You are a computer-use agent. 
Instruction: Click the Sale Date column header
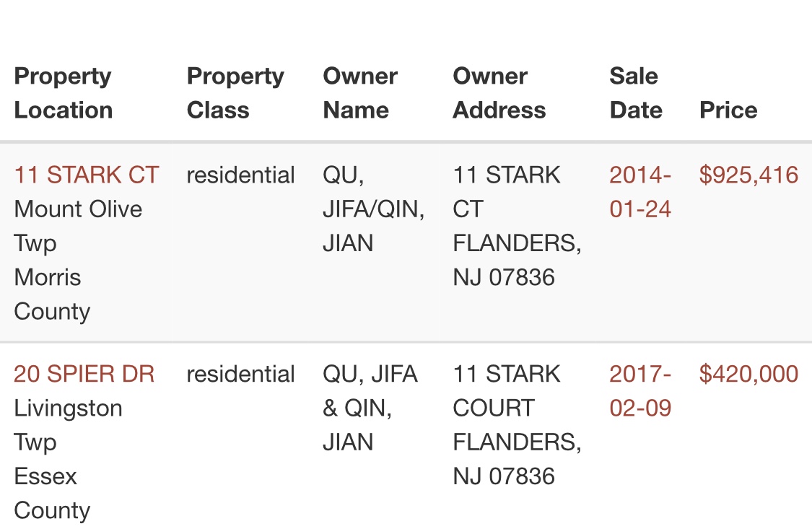coord(635,93)
